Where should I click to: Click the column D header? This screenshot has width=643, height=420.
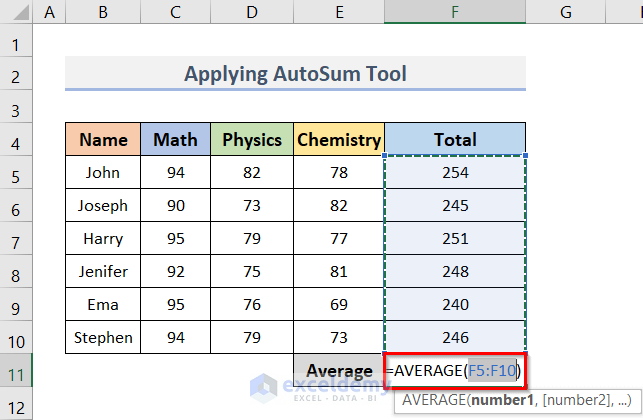pyautogui.click(x=252, y=13)
